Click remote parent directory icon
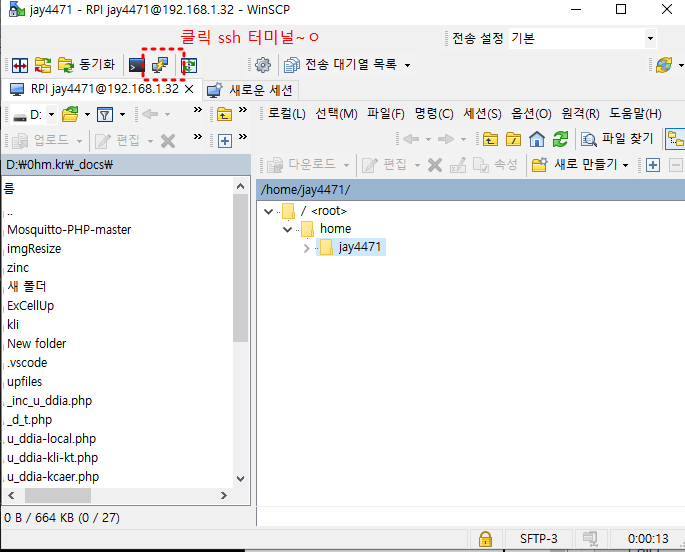This screenshot has height=552, width=685. (x=490, y=140)
